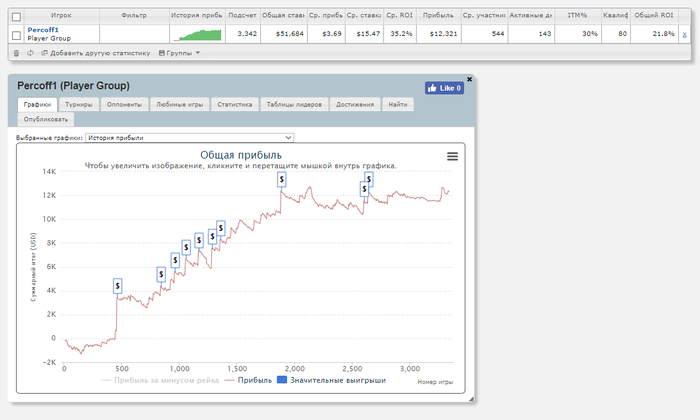Open the Статистика tab
700x420 pixels.
[x=235, y=104]
